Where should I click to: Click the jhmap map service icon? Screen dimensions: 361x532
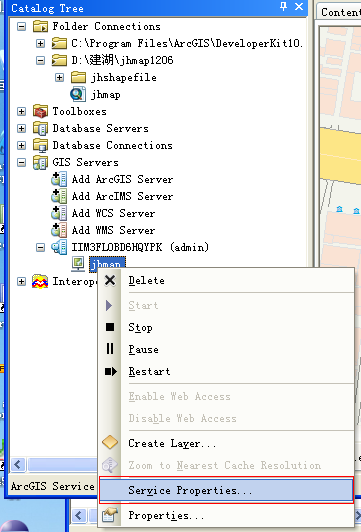coord(78,264)
